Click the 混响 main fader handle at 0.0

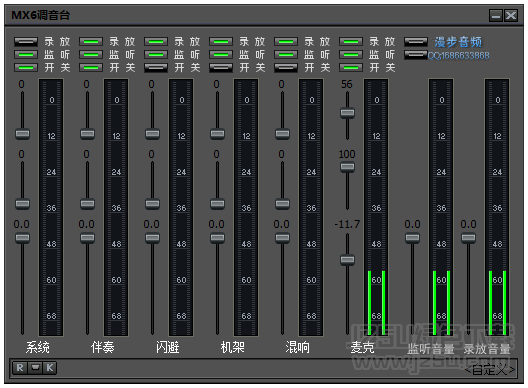(283, 238)
